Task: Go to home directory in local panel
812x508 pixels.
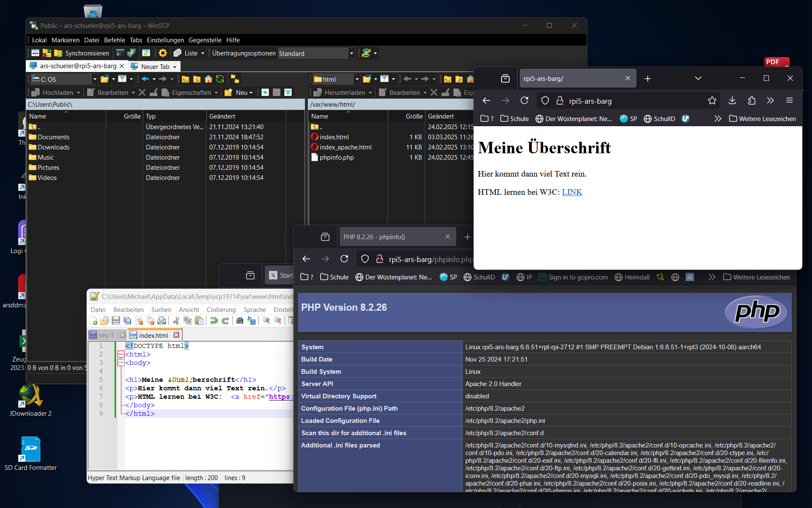Action: pyautogui.click(x=208, y=79)
